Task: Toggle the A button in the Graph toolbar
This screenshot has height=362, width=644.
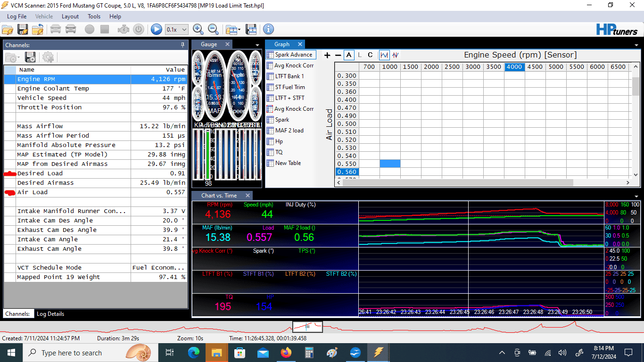Action: 349,55
